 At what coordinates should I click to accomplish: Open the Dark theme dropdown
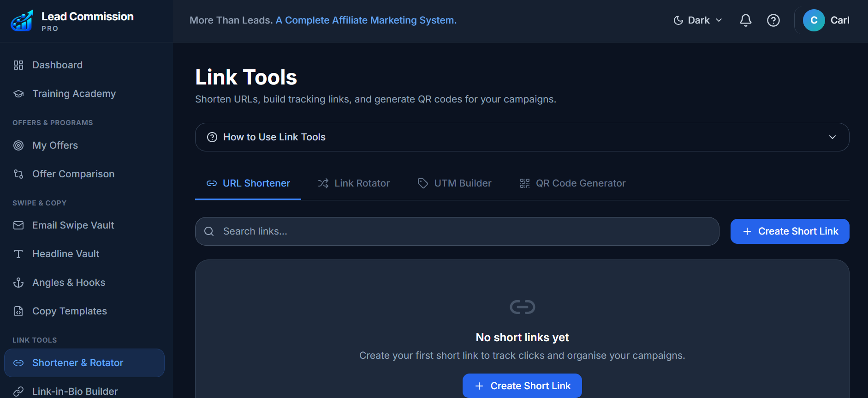click(698, 20)
